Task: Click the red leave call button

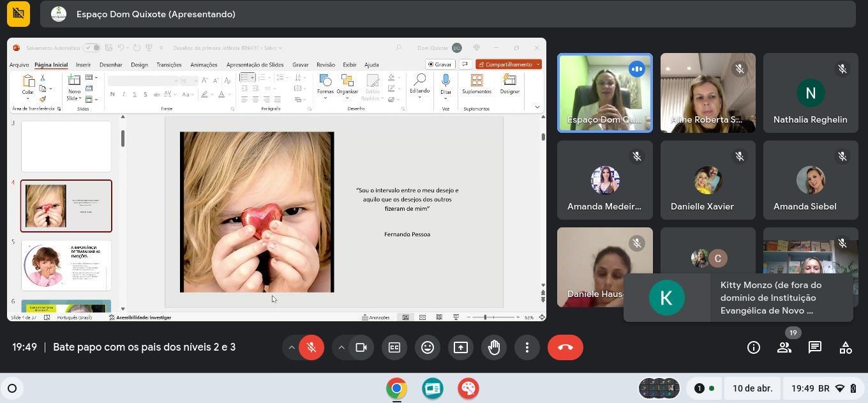Action: pyautogui.click(x=565, y=347)
